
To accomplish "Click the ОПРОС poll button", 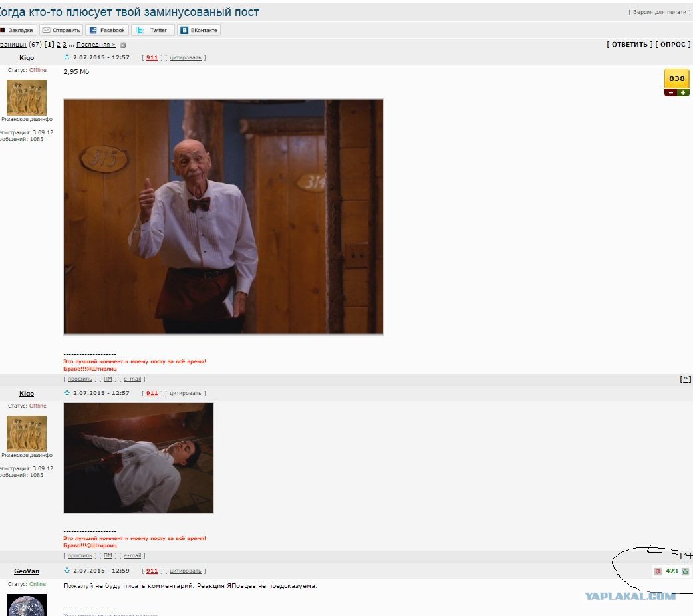I will pos(672,44).
